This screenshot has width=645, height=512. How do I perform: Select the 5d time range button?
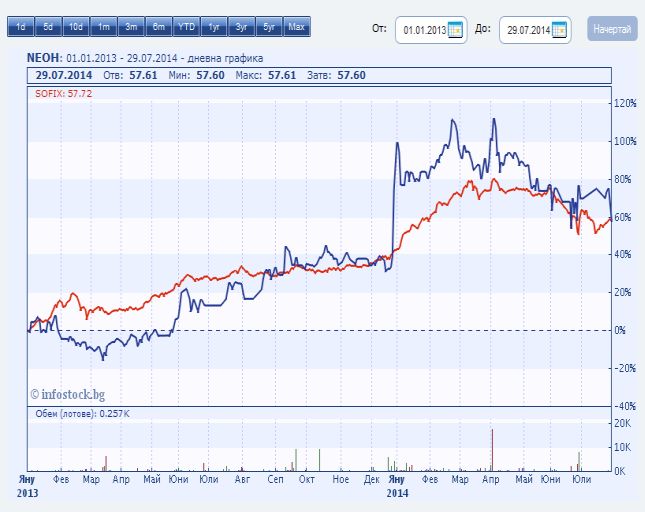coord(48,27)
